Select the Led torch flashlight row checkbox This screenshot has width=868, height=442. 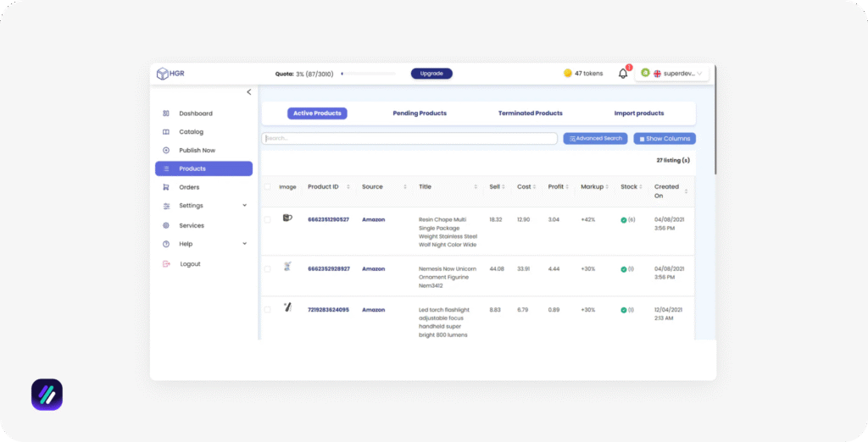[268, 310]
